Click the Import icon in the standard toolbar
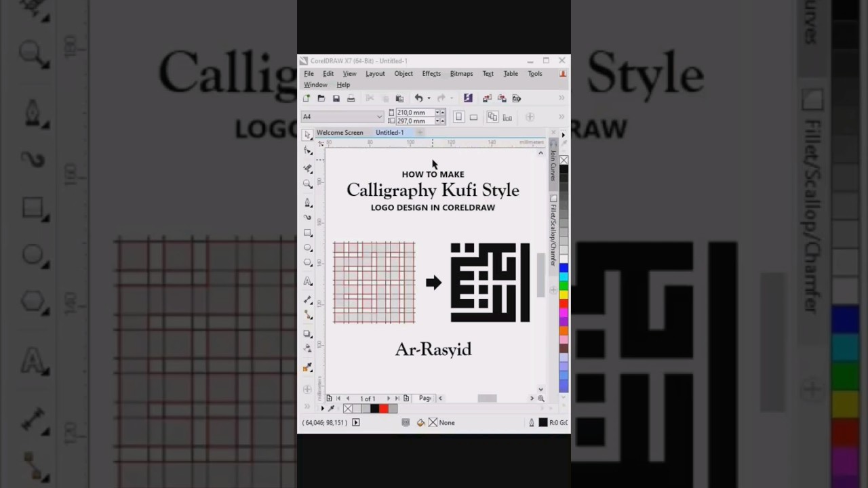868x488 pixels. coord(487,98)
